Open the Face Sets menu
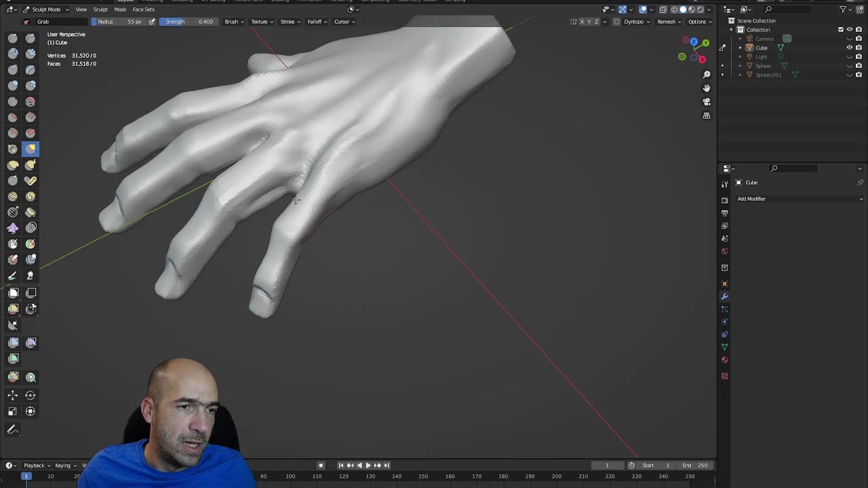Screen dimensions: 868x488 143,9
